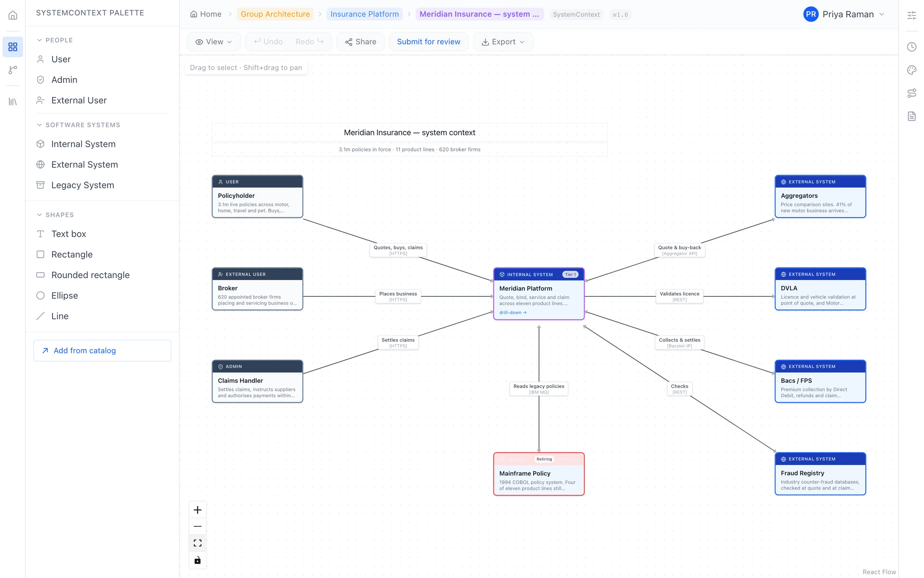The height and width of the screenshot is (578, 924).
Task: Open the library icon in left rail
Action: (13, 102)
